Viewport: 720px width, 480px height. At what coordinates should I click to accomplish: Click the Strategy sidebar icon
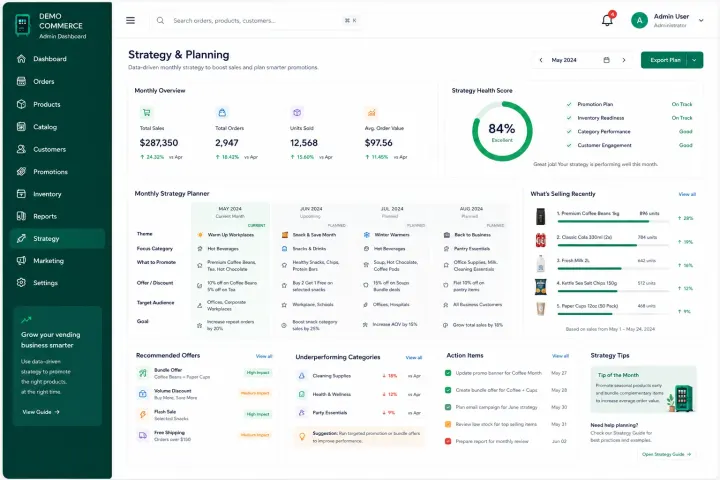click(x=21, y=238)
